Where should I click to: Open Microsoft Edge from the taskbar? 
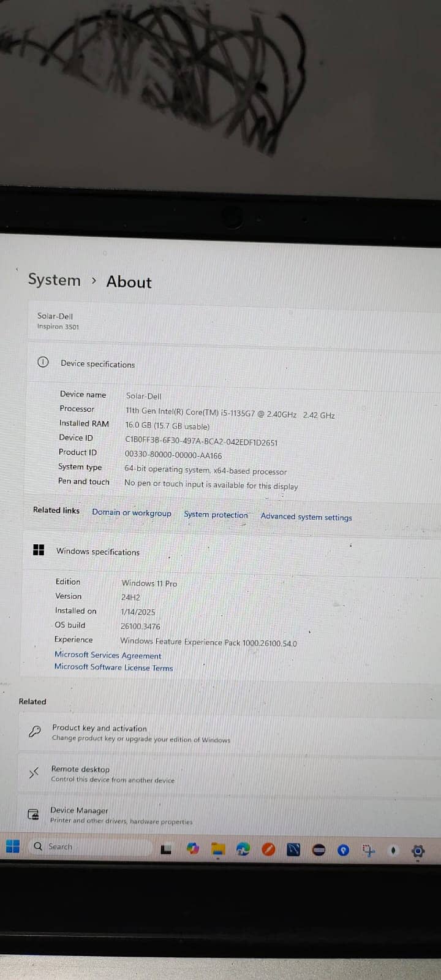[x=243, y=849]
